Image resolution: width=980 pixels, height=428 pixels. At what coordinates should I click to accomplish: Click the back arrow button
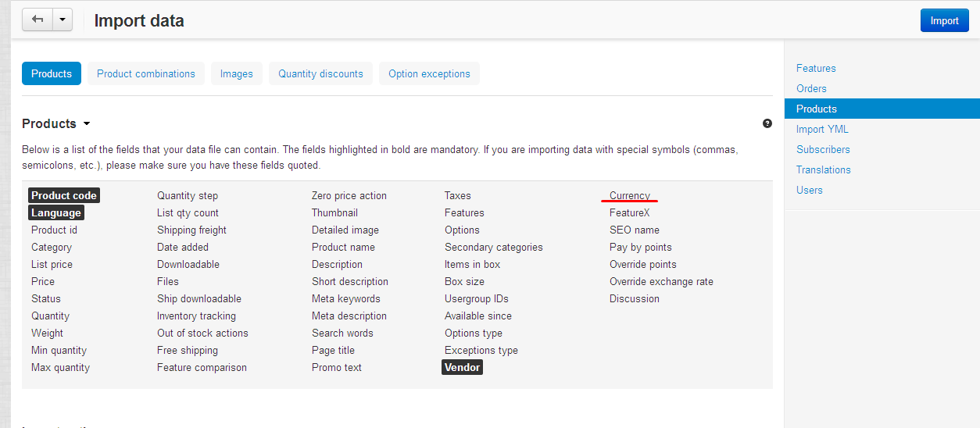click(38, 20)
